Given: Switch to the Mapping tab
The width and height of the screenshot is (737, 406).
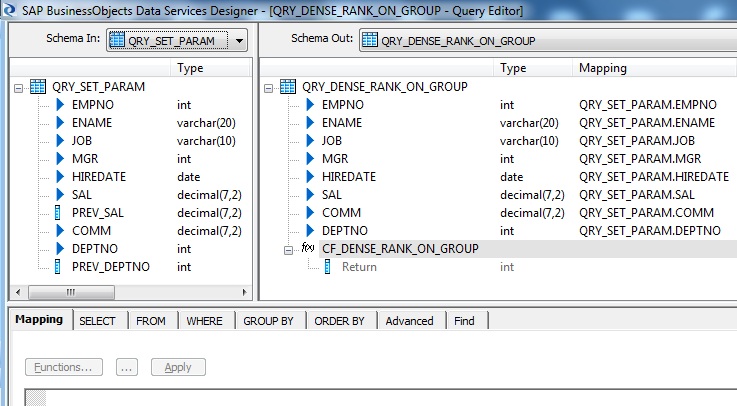Looking at the screenshot, I should click(x=39, y=320).
